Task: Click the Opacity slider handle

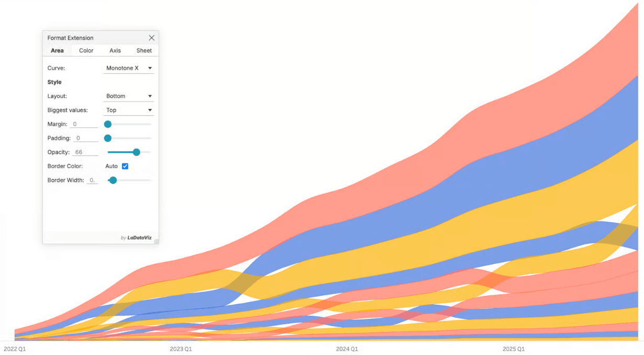Action: coord(137,152)
